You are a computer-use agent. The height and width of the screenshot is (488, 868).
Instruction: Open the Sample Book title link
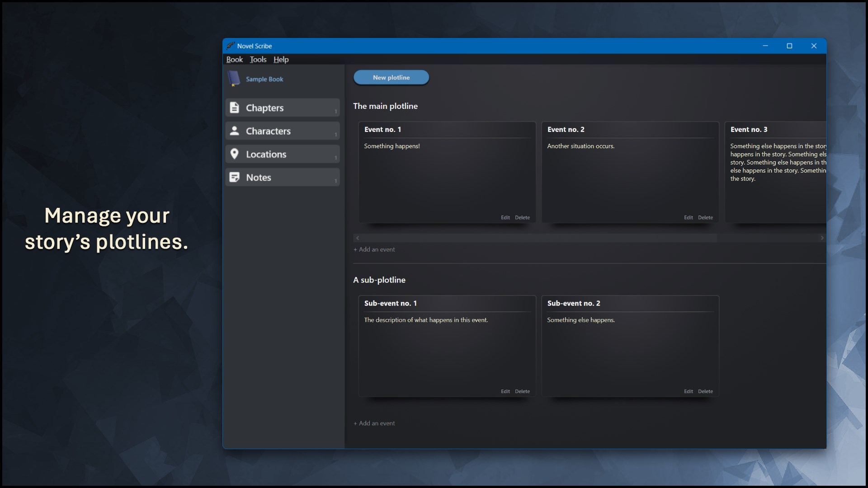click(x=264, y=79)
